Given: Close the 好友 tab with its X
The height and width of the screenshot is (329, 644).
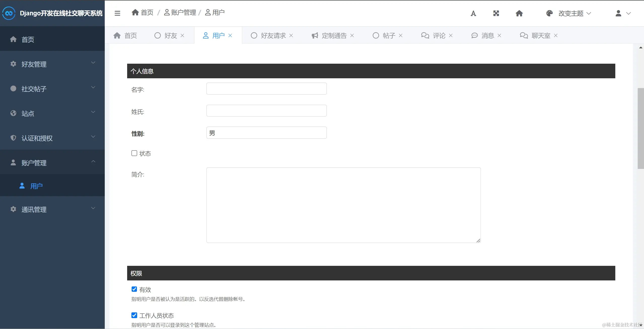Looking at the screenshot, I should (x=183, y=35).
